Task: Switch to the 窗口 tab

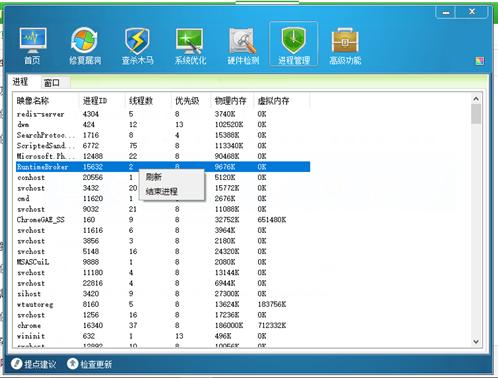Action: 52,83
